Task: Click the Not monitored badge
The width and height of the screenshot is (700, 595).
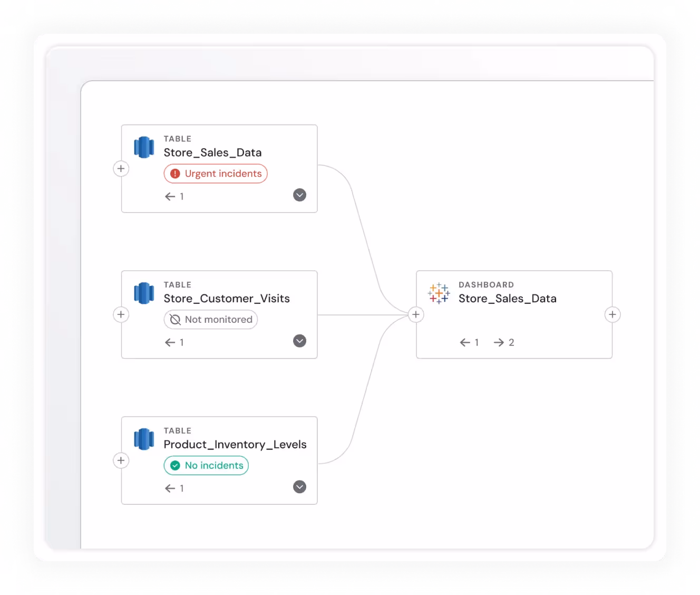Action: 211,320
